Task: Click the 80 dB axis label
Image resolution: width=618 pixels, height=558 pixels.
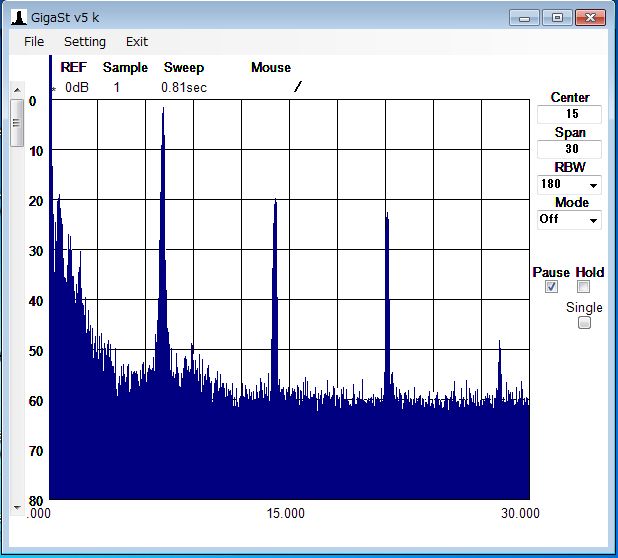Action: click(x=36, y=501)
